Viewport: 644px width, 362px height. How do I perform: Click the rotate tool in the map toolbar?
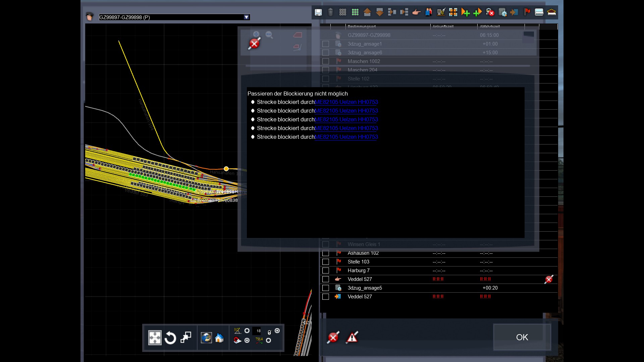pos(170,338)
